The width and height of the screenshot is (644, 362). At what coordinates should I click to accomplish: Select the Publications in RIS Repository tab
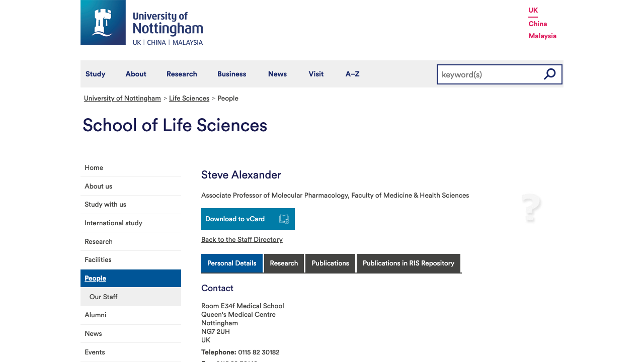tap(408, 263)
